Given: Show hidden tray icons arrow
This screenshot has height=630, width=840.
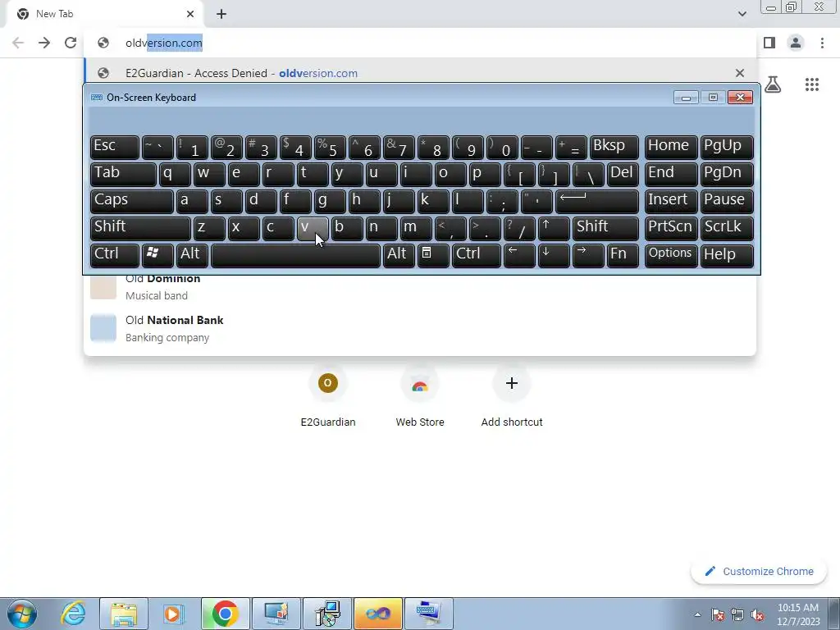Looking at the screenshot, I should pyautogui.click(x=697, y=615).
